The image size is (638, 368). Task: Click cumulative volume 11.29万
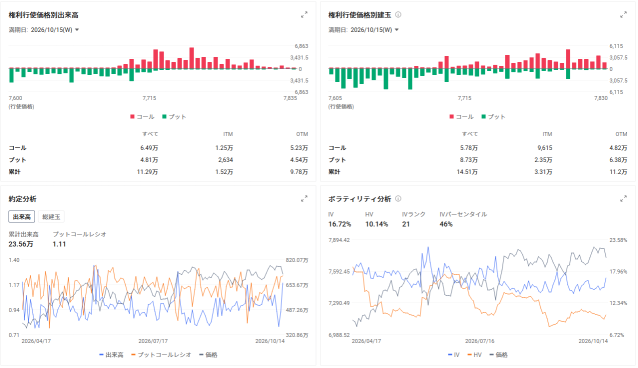coord(147,172)
